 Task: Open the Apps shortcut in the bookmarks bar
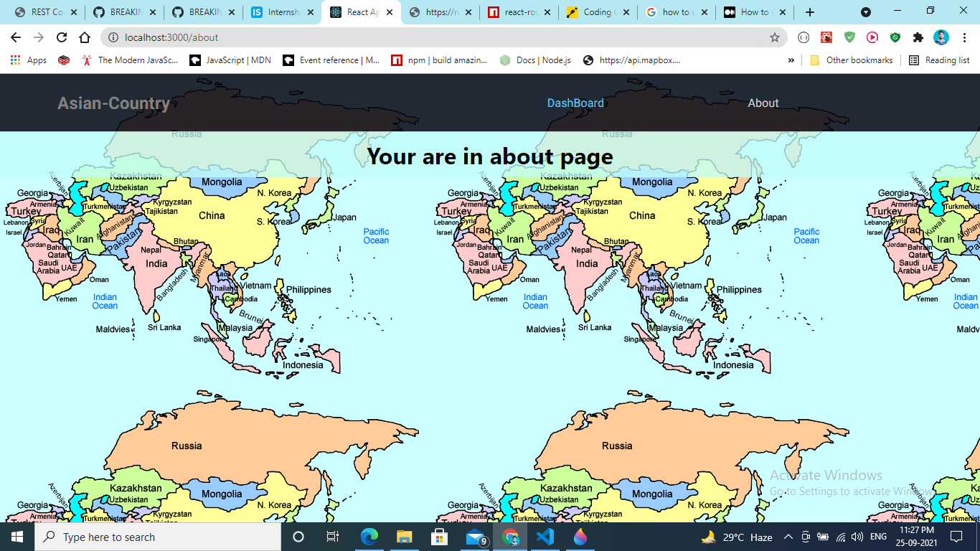tap(29, 60)
